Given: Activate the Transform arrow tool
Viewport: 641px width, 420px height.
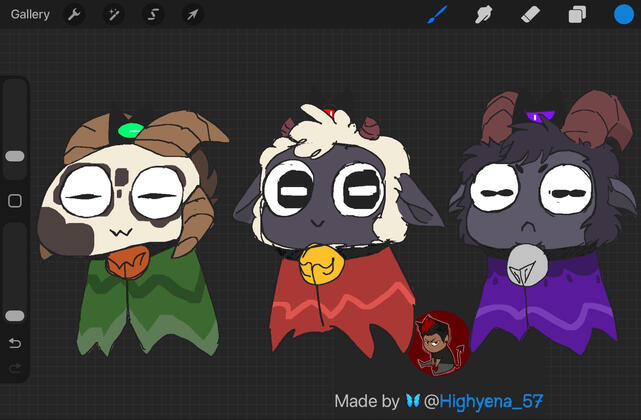Looking at the screenshot, I should coord(192,15).
